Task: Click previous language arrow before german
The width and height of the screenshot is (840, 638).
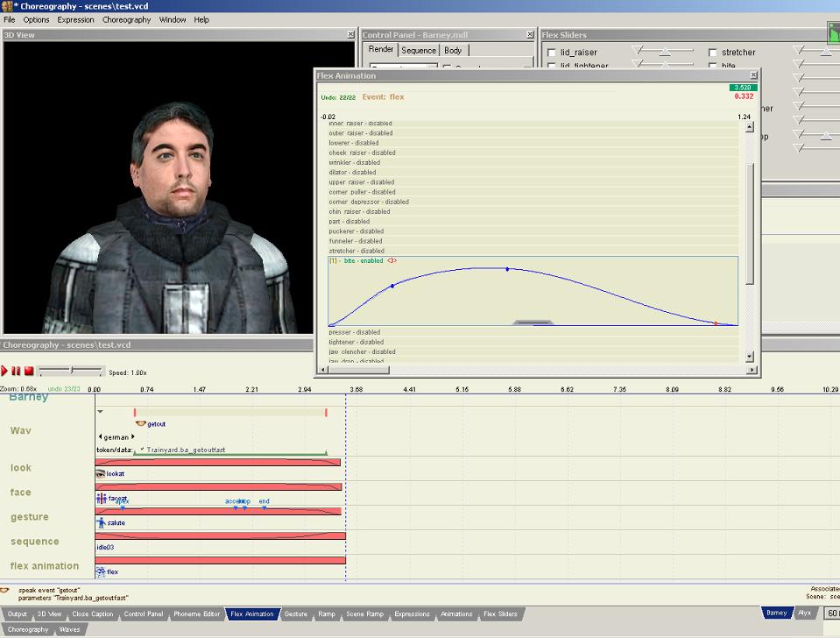Action: pos(100,436)
